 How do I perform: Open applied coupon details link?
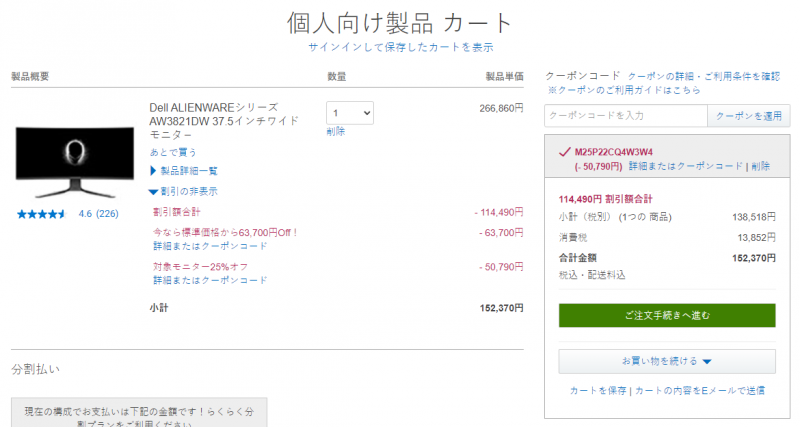click(x=686, y=166)
